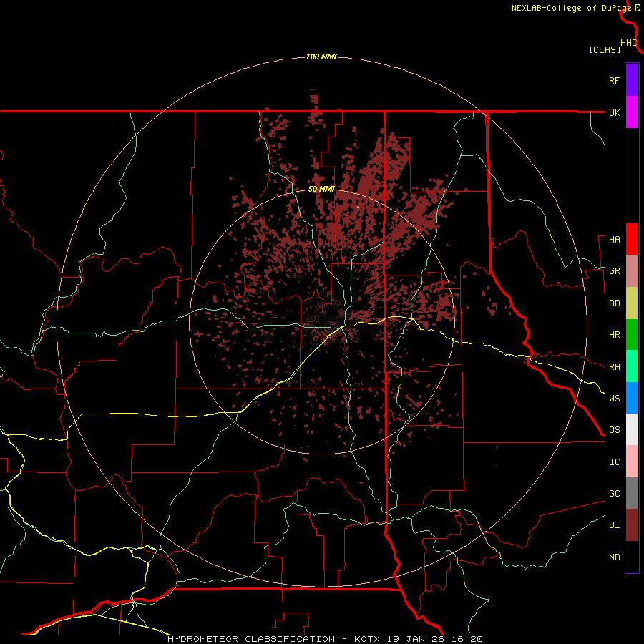Select the light pink IC legend swatch
Image resolution: width=644 pixels, height=644 pixels.
point(632,462)
